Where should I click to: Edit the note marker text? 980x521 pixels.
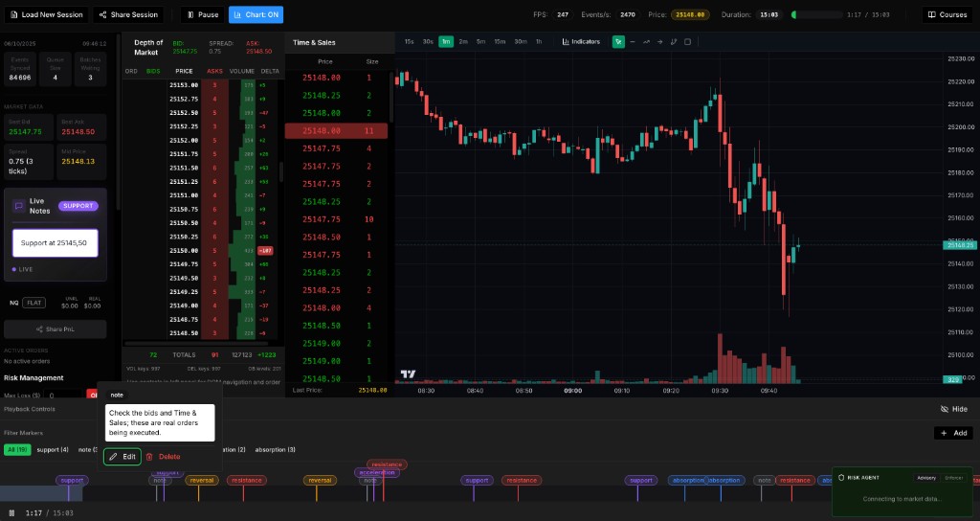(122, 457)
